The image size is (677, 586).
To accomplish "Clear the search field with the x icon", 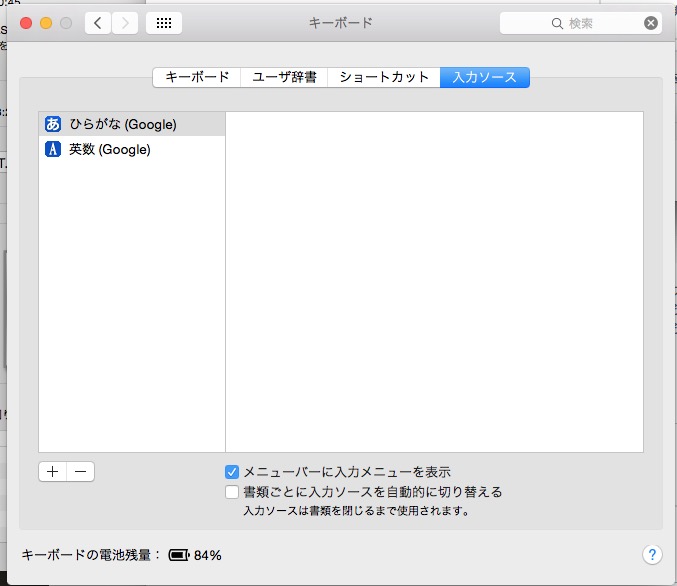I will click(651, 23).
